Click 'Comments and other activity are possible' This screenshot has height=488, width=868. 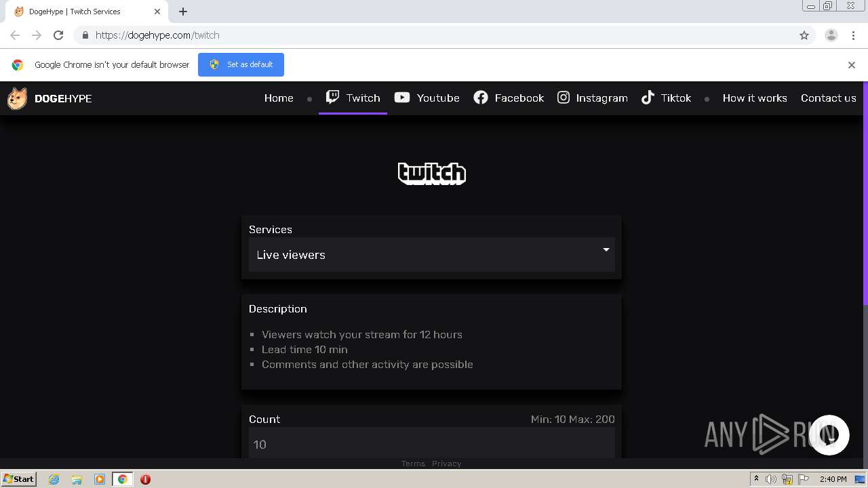[368, 364]
